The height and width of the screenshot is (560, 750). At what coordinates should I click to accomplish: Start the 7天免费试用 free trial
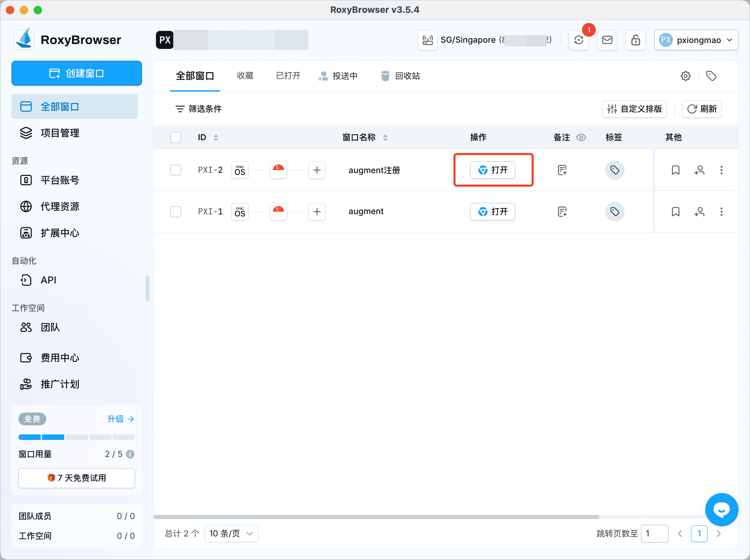coord(77,478)
